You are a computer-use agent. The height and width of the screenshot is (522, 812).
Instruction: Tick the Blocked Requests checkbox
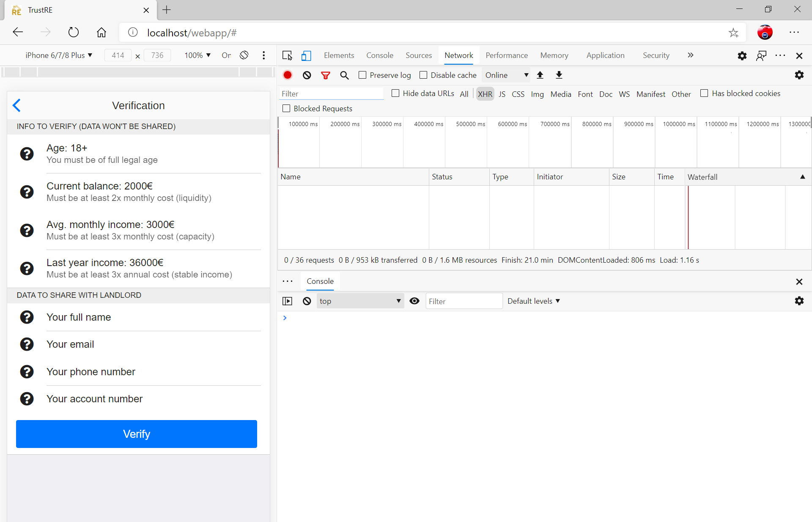(286, 108)
